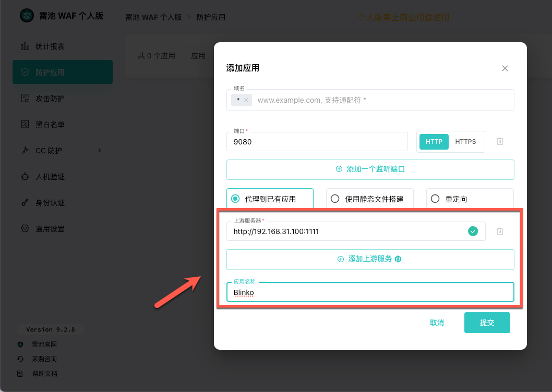
Task: Select the HTTP protocol toggle
Action: coord(434,142)
